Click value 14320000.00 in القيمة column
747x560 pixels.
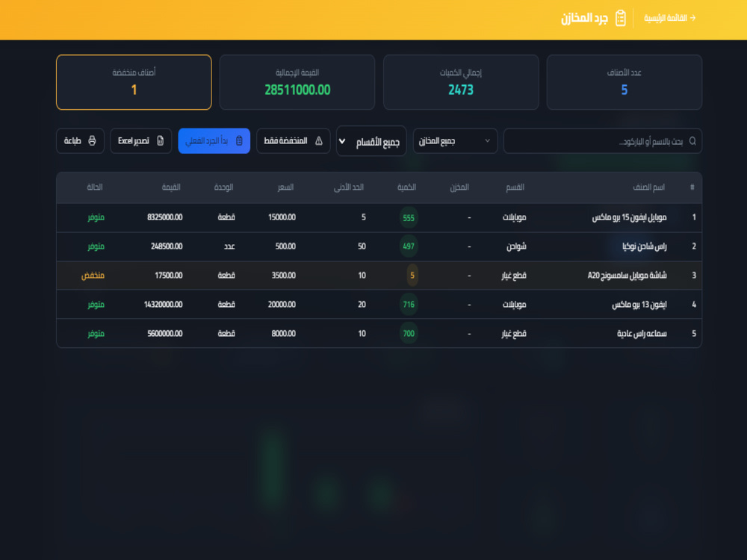[x=163, y=305]
